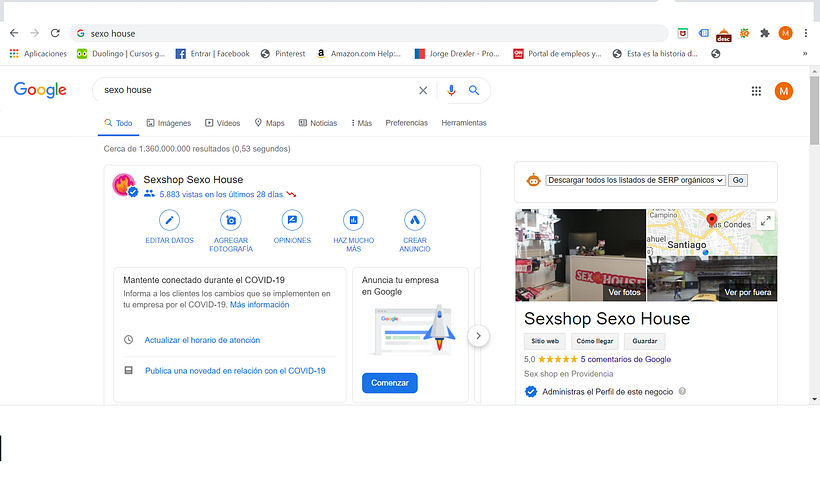The image size is (820, 485).
Task: Expand the Más search options menu
Action: coord(361,123)
